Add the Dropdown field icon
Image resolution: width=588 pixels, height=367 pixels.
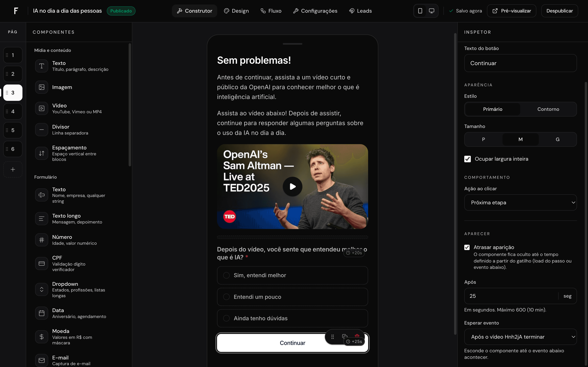41,290
